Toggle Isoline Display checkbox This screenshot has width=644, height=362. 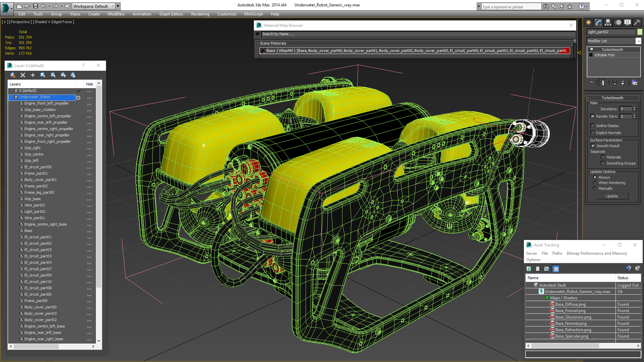(x=593, y=126)
